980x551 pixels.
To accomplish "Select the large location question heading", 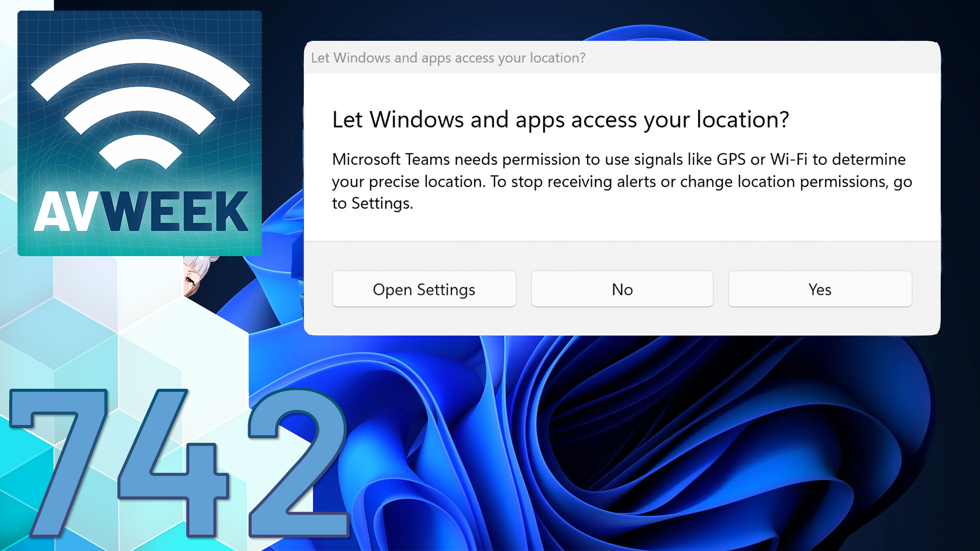I will pos(560,120).
